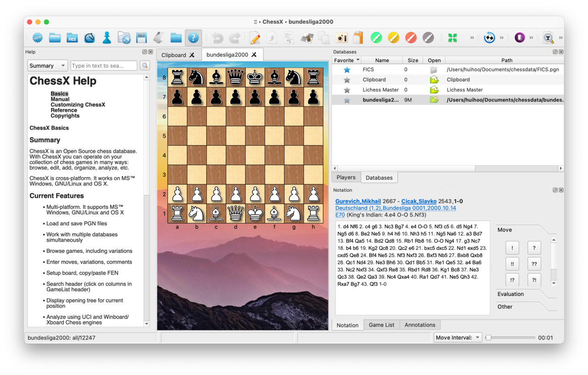Switch to the Game List tab
Screen dimensions: 588x375
point(381,324)
